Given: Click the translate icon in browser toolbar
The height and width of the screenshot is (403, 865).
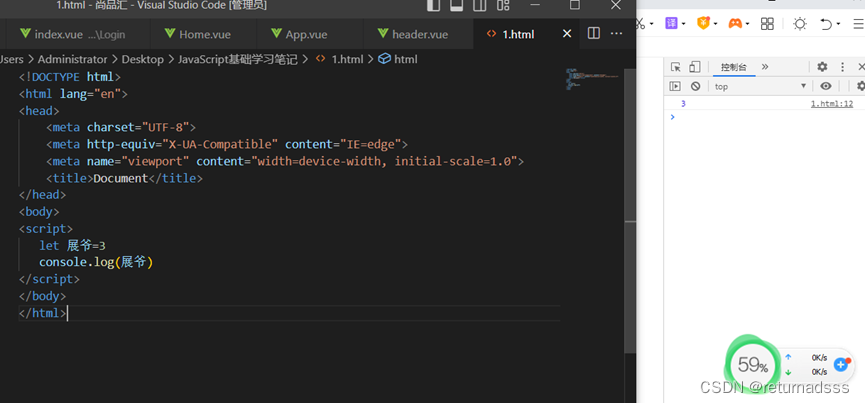Looking at the screenshot, I should [x=671, y=23].
